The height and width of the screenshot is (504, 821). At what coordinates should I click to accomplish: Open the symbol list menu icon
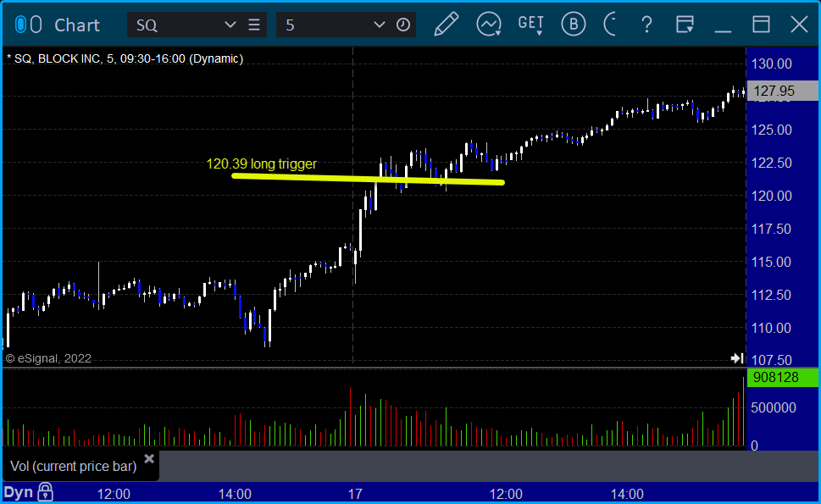pyautogui.click(x=254, y=25)
